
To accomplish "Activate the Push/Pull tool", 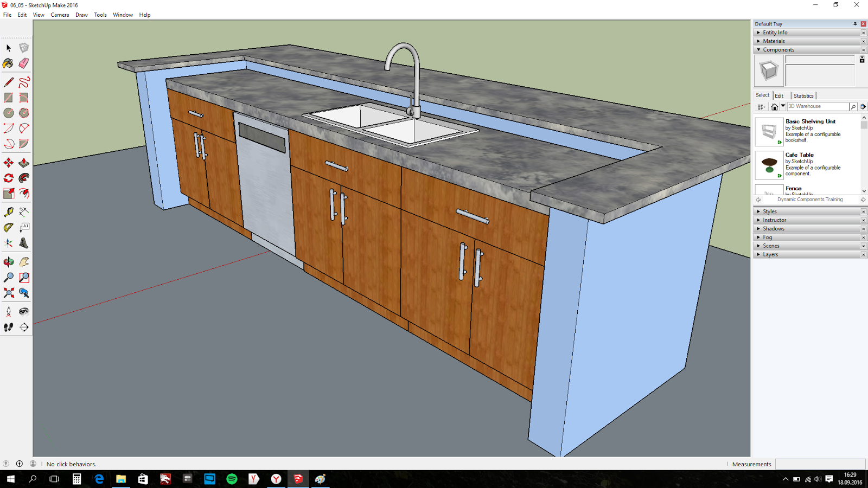I will point(24,163).
